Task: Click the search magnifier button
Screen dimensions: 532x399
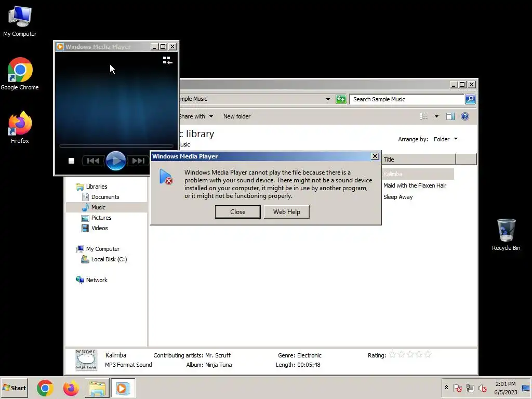Action: (470, 99)
